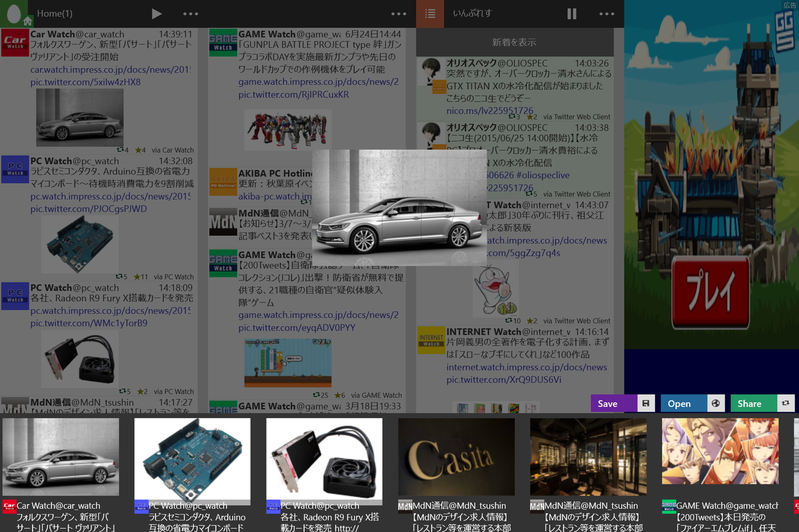
Task: Click timestamp 14:32:08 on PC Watch tweet
Action: click(175, 161)
